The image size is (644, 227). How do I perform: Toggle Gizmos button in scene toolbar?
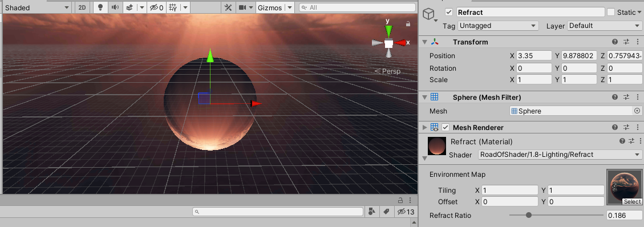(x=270, y=7)
